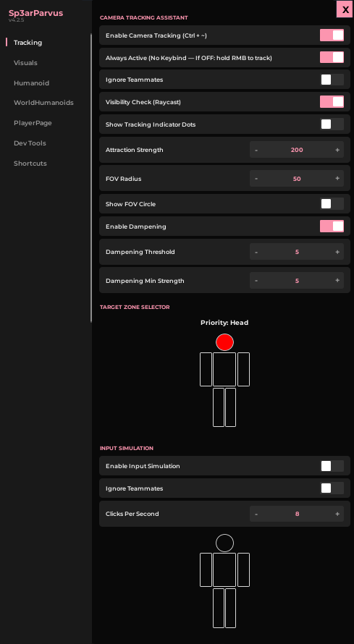Click the Target Zone Selector heading
Image resolution: width=354 pixels, height=644 pixels.
135,308
